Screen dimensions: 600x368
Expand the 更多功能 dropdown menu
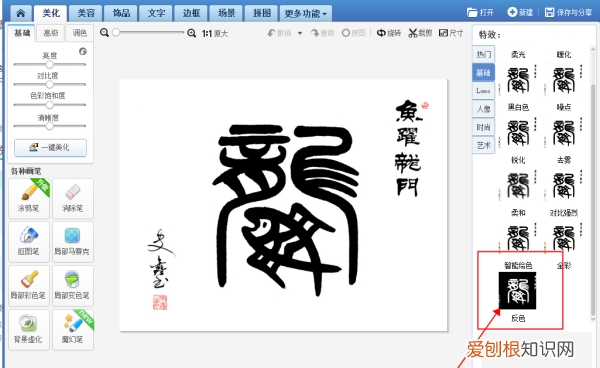(305, 13)
